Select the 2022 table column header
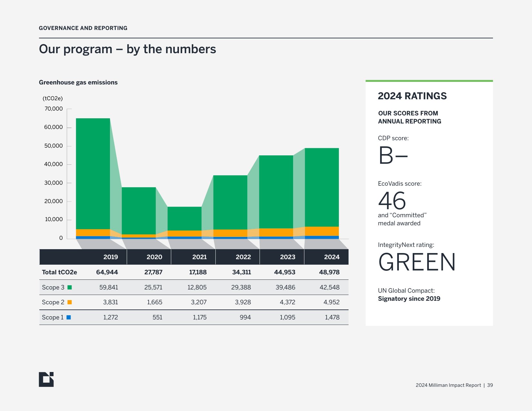Viewport: 532px width, 411px height. pyautogui.click(x=243, y=257)
